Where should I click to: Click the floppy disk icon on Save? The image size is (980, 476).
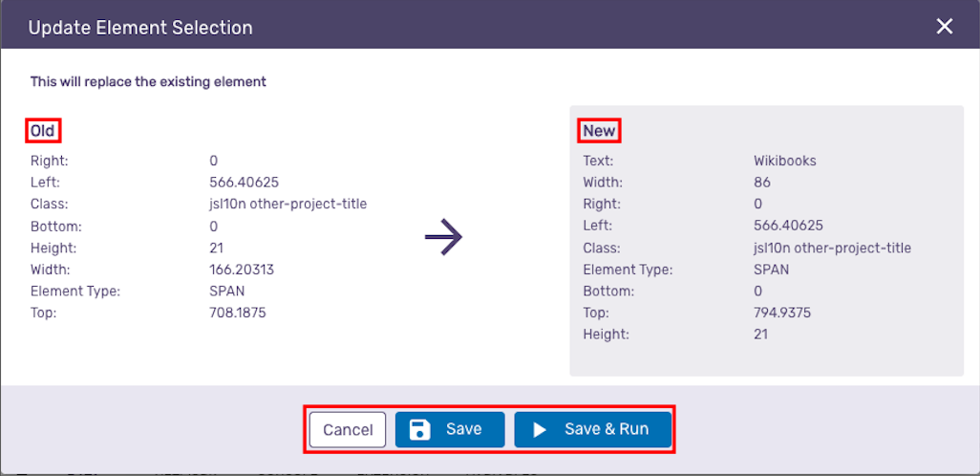tap(419, 430)
